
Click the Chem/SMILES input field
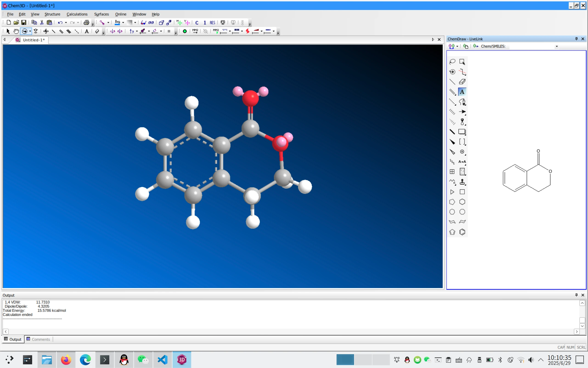pos(532,46)
